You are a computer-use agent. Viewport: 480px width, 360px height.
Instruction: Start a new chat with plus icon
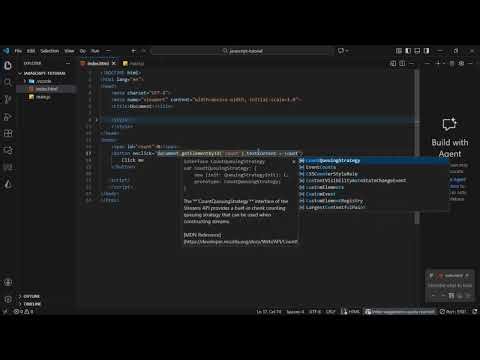tap(438, 63)
